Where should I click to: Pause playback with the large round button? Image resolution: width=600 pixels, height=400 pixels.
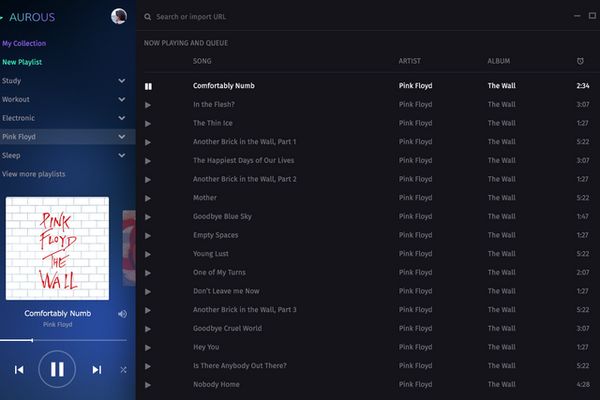tap(57, 369)
